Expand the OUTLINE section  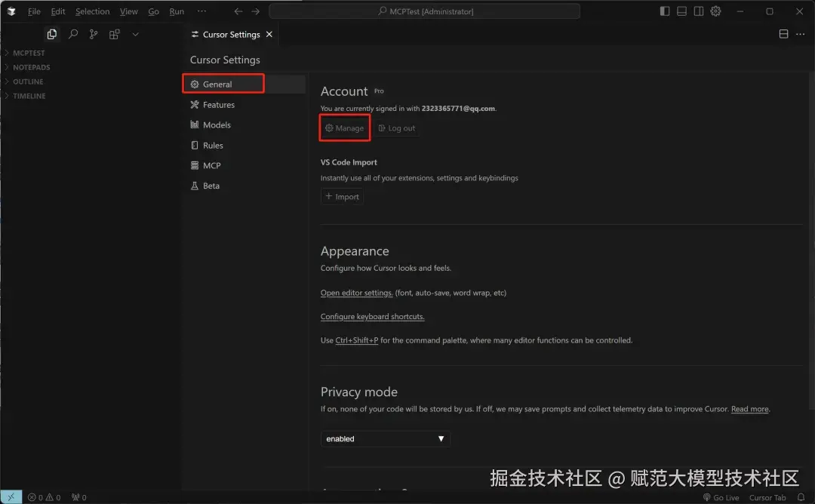(x=28, y=81)
